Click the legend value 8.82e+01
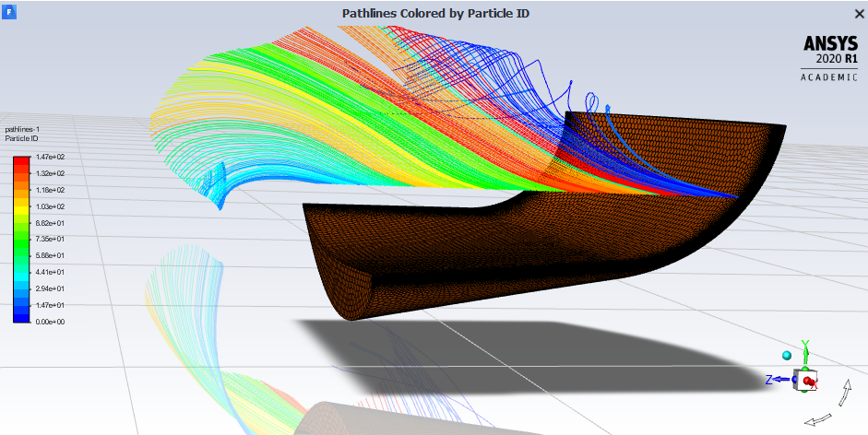The image size is (868, 435). 50,223
